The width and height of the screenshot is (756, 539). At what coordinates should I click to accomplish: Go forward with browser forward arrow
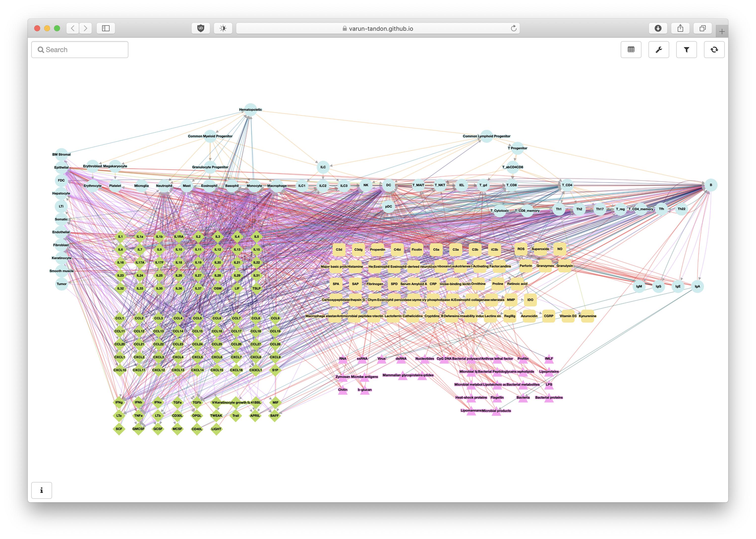click(x=85, y=28)
